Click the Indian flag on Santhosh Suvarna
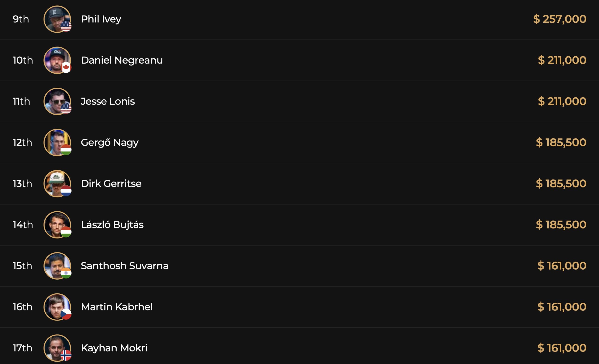The image size is (599, 364). (x=66, y=273)
